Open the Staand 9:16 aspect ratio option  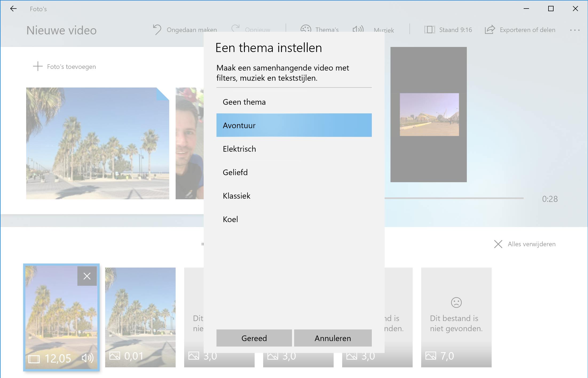448,30
